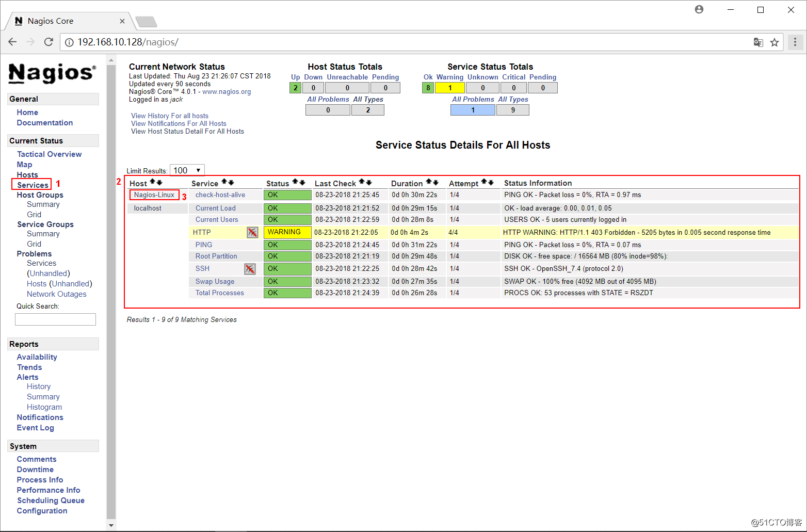Screen dimensions: 807x532
Task: Click service All Problems count 1
Action: point(473,110)
